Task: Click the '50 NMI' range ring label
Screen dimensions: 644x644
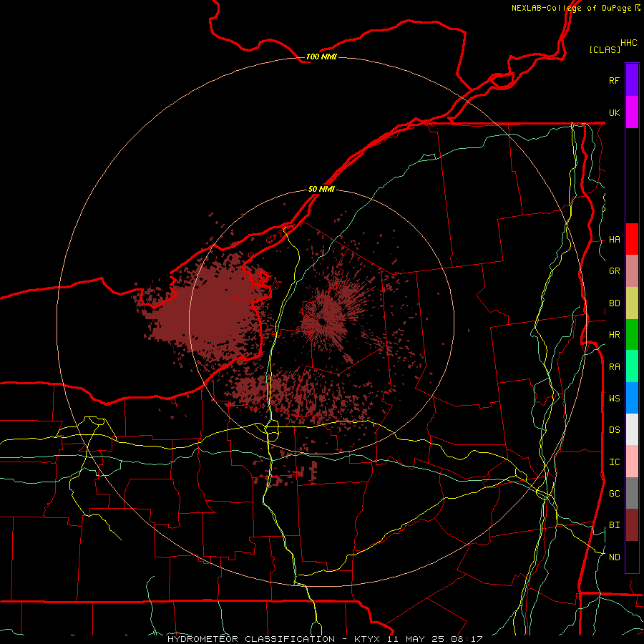Action: [321, 189]
